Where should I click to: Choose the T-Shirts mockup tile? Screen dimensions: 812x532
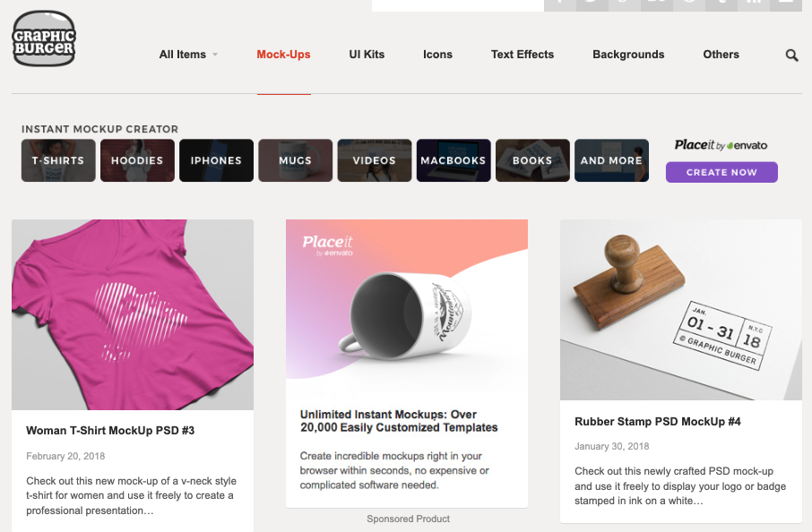58,160
